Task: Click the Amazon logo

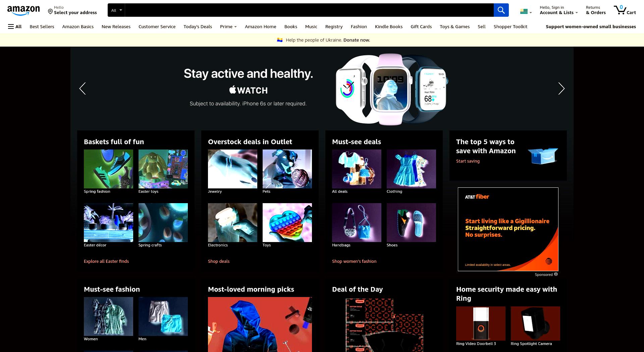Action: (23, 10)
